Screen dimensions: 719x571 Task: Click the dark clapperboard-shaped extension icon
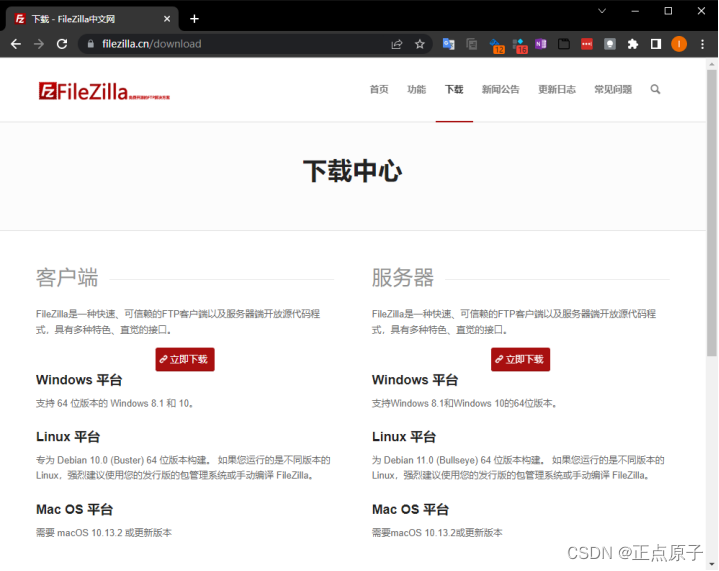click(564, 44)
